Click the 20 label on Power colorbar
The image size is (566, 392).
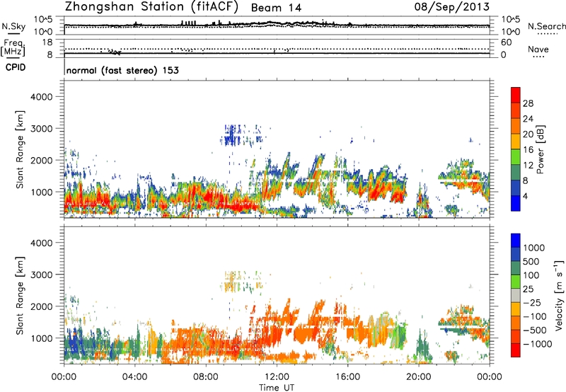point(528,134)
